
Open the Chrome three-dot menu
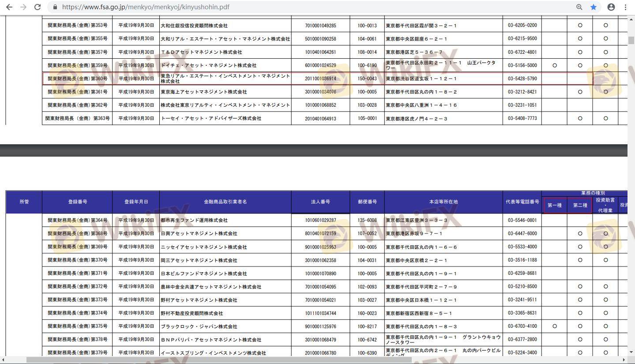point(626,7)
